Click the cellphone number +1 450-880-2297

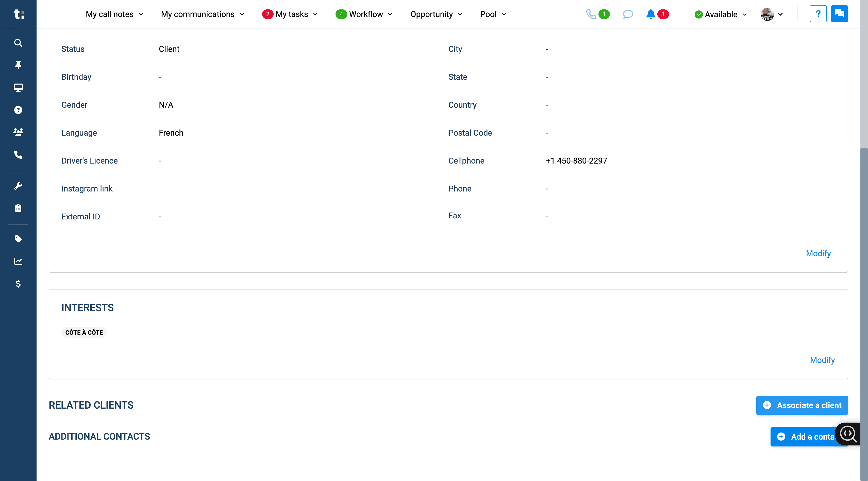(576, 161)
